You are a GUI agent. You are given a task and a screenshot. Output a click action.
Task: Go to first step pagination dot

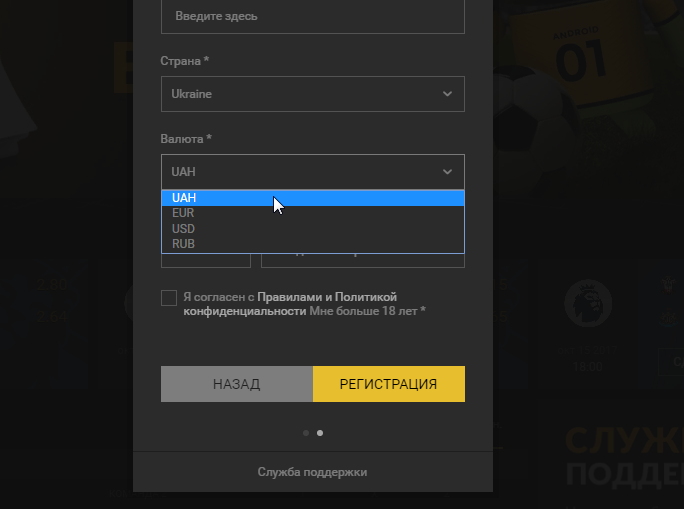306,433
